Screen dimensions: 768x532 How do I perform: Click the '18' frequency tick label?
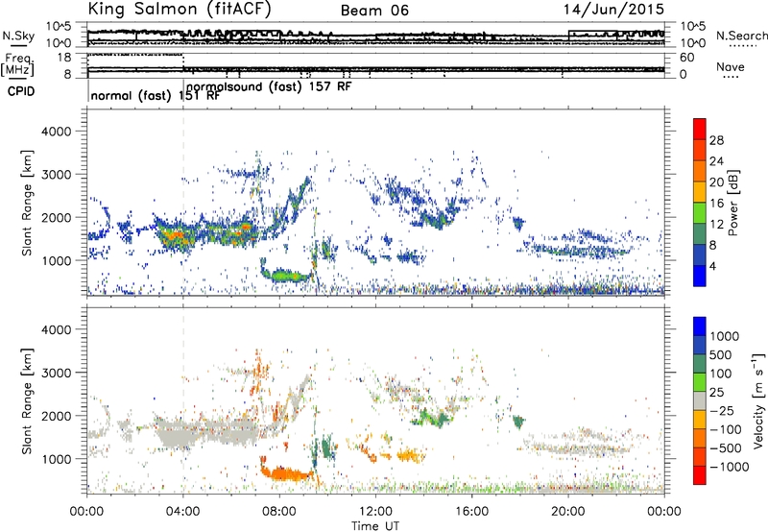pos(64,58)
